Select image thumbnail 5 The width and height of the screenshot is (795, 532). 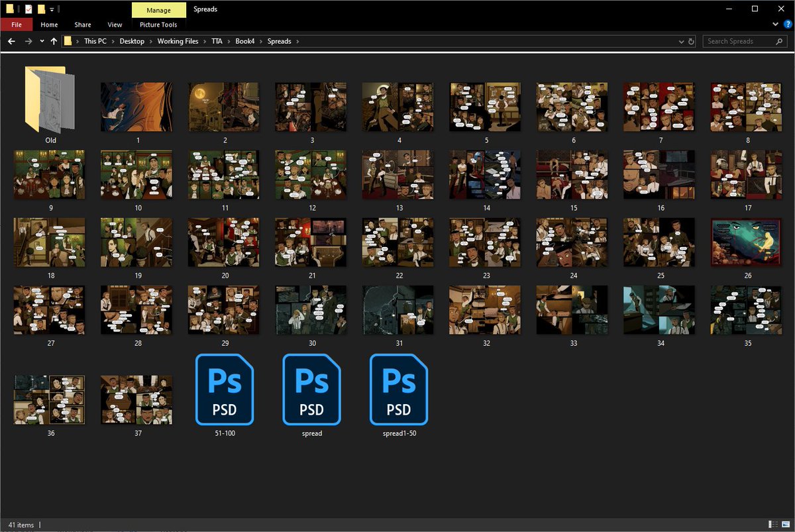(x=486, y=107)
